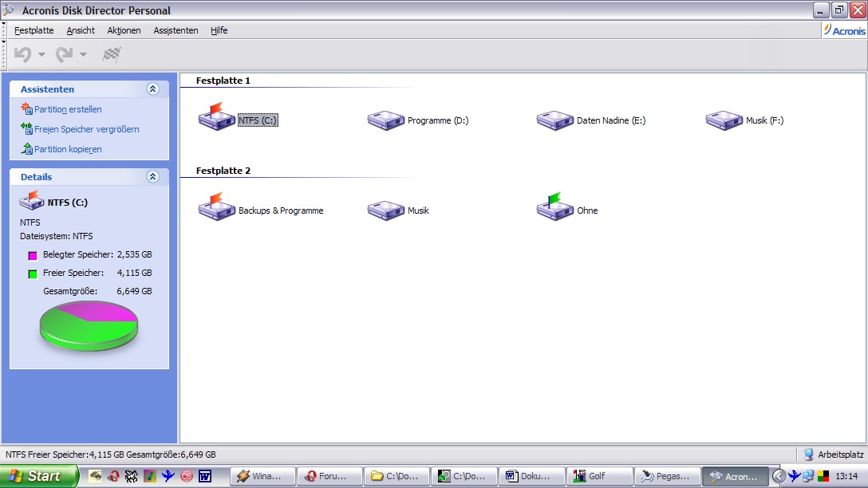The height and width of the screenshot is (488, 868).
Task: Click the Festplatte 2 heading
Action: point(223,171)
